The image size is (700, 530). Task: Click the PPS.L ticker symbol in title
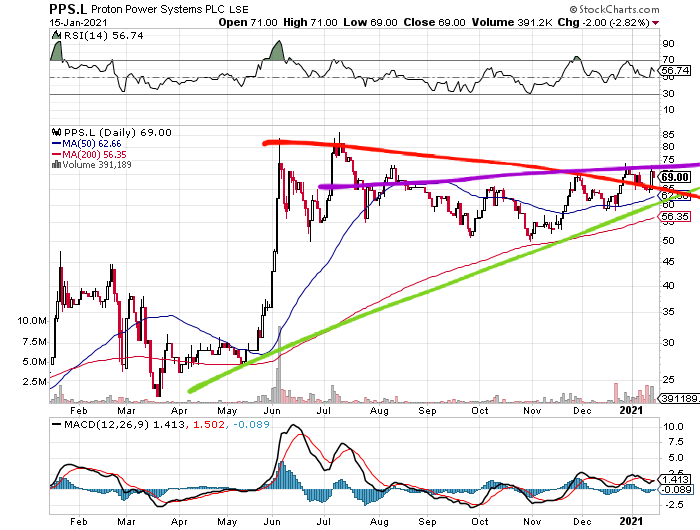(68, 9)
